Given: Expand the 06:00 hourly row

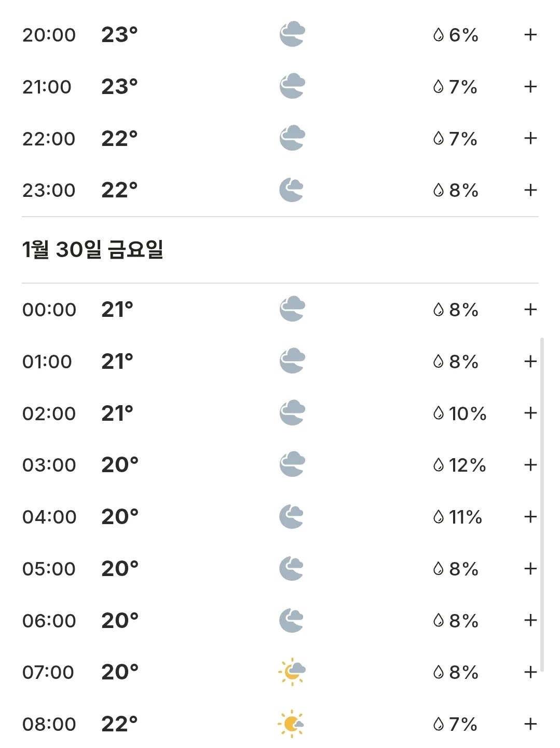Looking at the screenshot, I should [530, 620].
